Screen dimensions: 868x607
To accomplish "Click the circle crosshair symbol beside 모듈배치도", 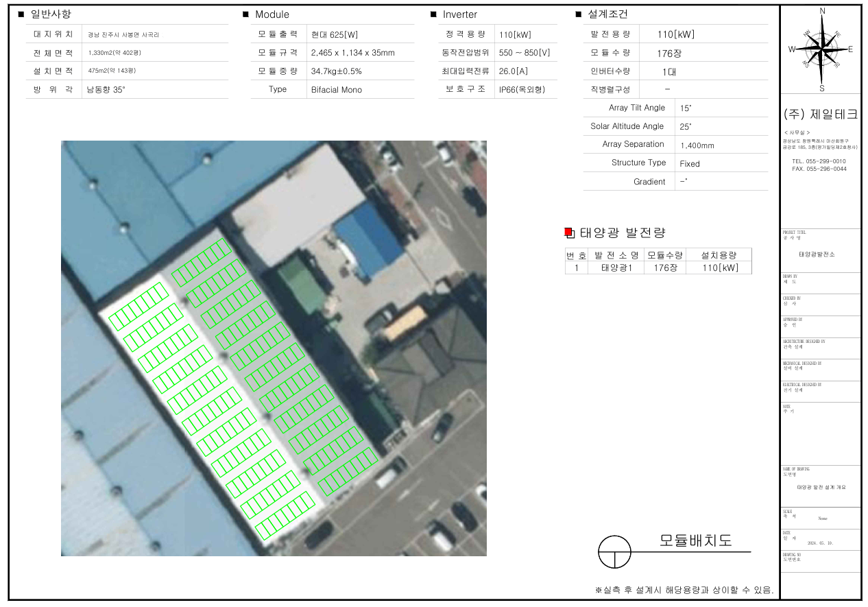I will pos(614,551).
